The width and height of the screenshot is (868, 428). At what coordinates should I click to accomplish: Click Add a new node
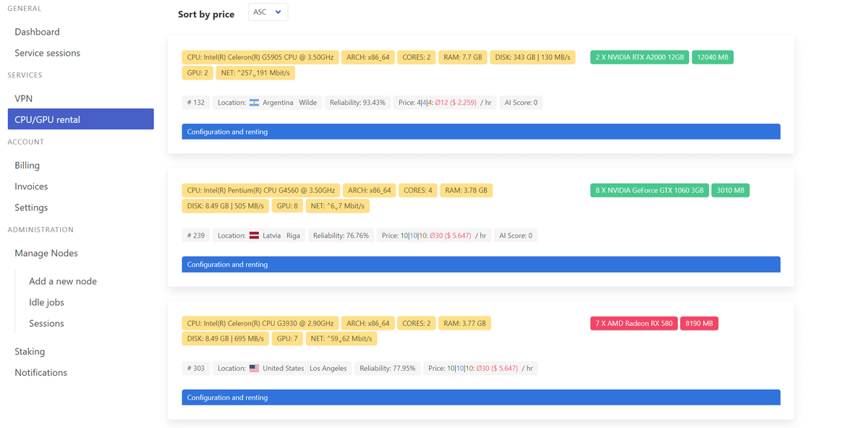point(63,281)
